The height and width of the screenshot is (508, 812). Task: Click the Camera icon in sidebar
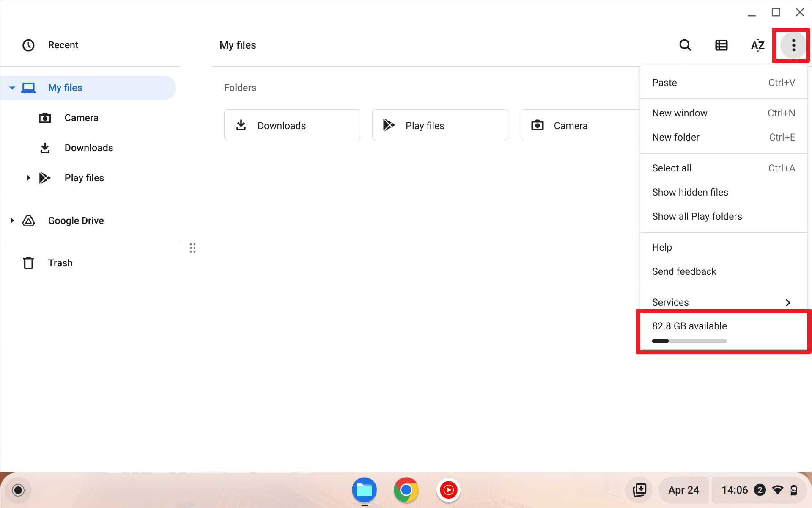point(45,118)
